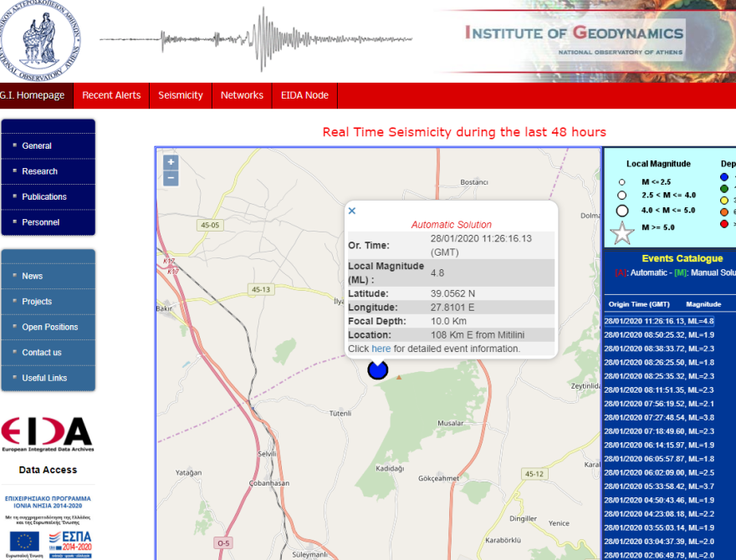736x560 pixels.
Task: Click the blue depth color circle in legend
Action: click(x=724, y=177)
